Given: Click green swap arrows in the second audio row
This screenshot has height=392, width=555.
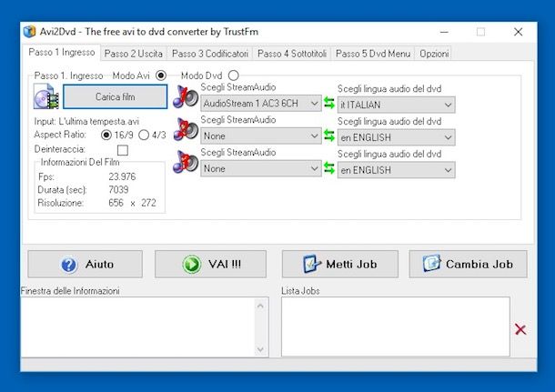Looking at the screenshot, I should point(329,136).
